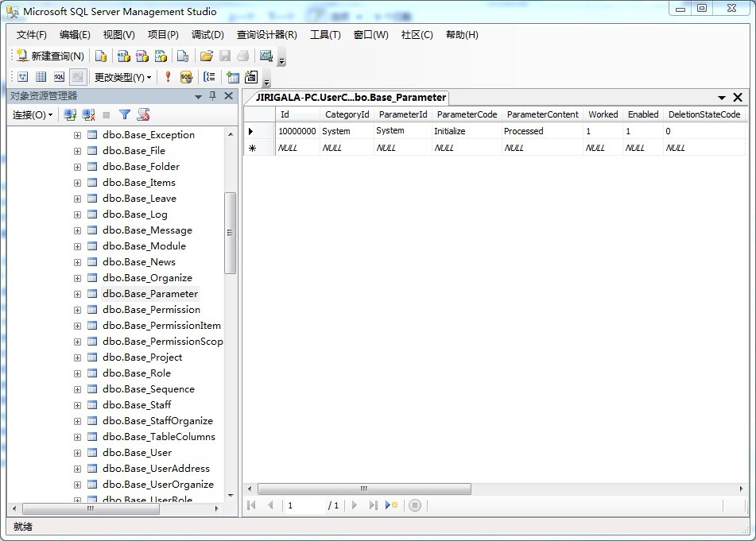756x541 pixels.
Task: Toggle the Show Diagram Pane button
Action: point(23,76)
